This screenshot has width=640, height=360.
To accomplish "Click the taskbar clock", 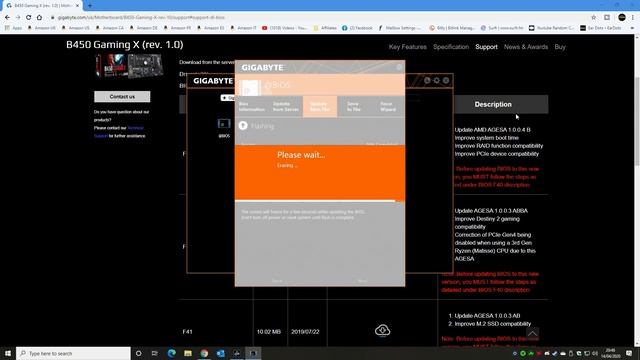I will click(x=610, y=353).
